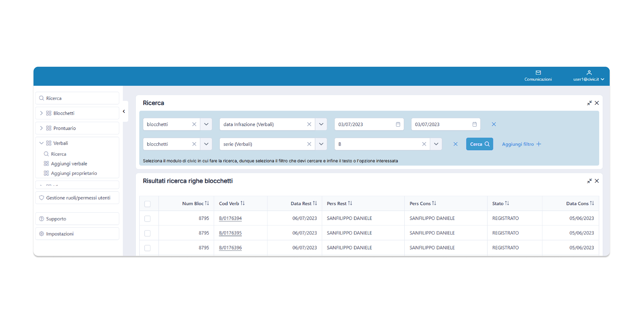Check the row B/0176395
Viewport: 644px width, 327px height.
click(147, 233)
